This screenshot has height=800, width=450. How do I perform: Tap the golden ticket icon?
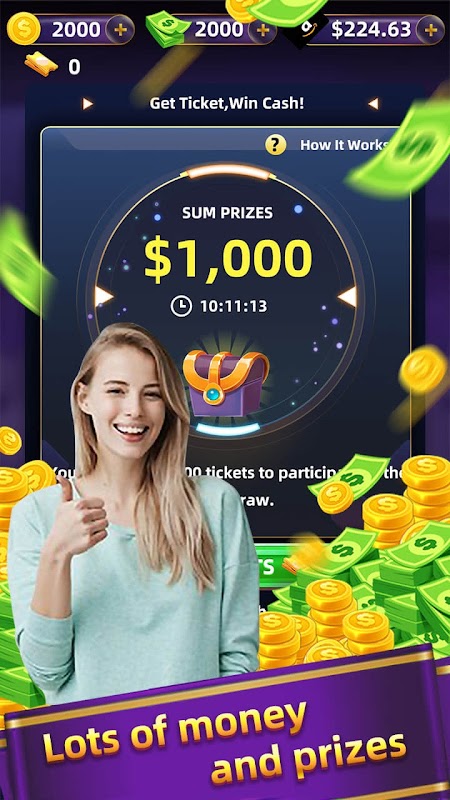pos(41,65)
